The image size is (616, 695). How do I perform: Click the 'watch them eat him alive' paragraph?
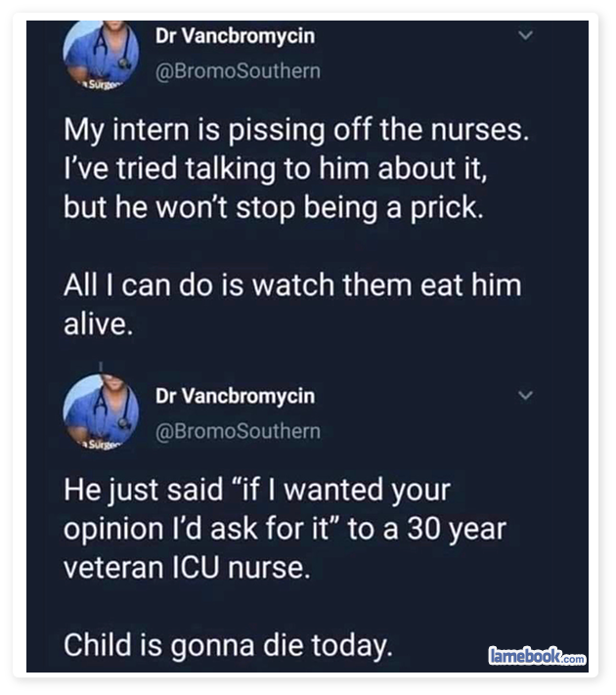click(292, 305)
